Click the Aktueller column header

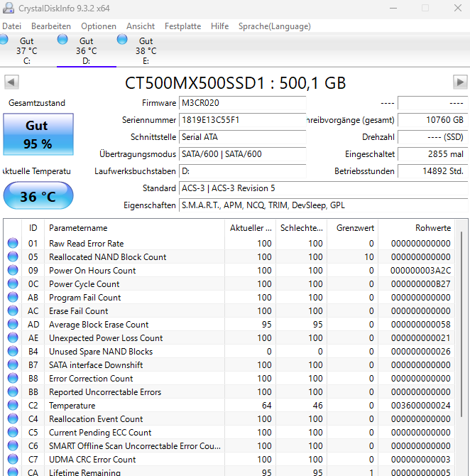(x=251, y=228)
